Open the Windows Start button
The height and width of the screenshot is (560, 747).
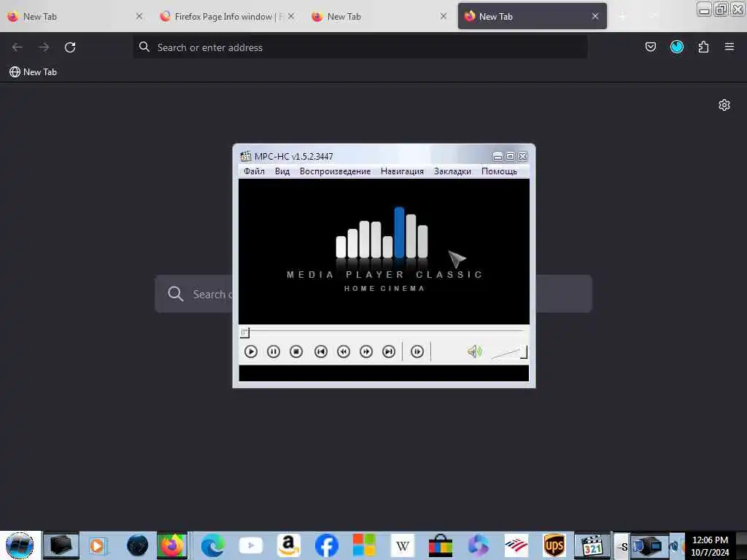20,545
